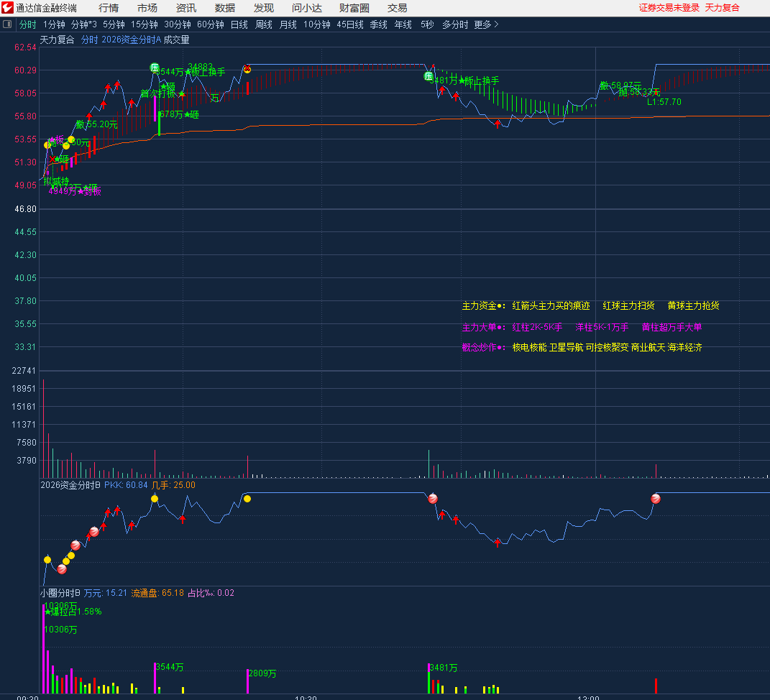Open the 行情 menu
This screenshot has width=770, height=700.
click(109, 8)
